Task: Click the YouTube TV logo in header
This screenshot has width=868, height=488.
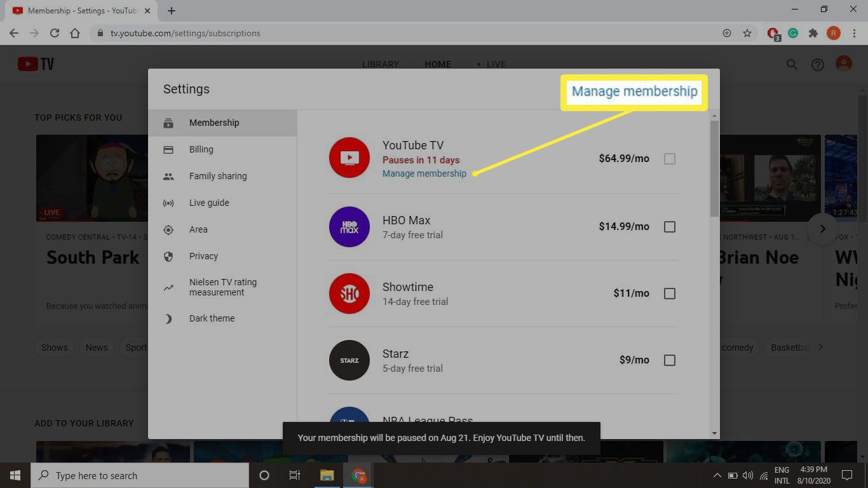Action: point(36,64)
